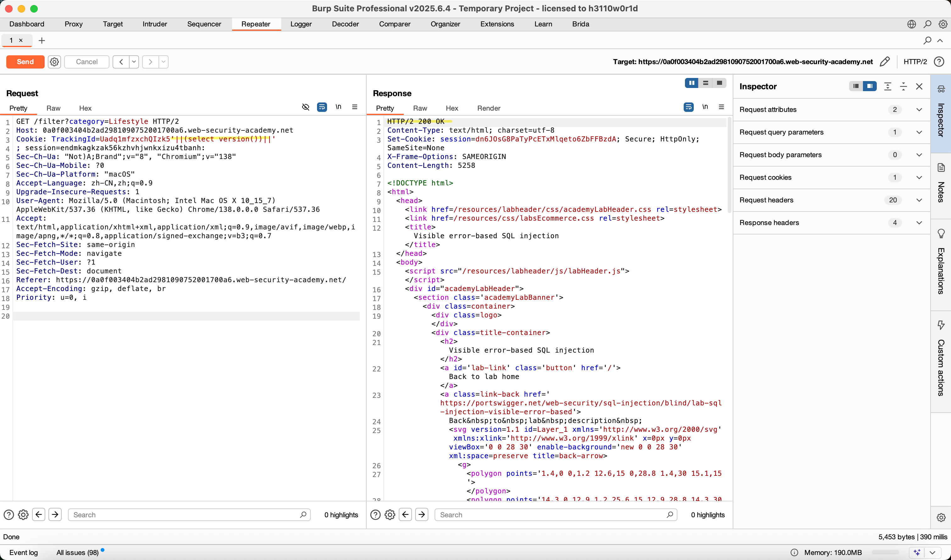Click response search input field

pyautogui.click(x=555, y=515)
